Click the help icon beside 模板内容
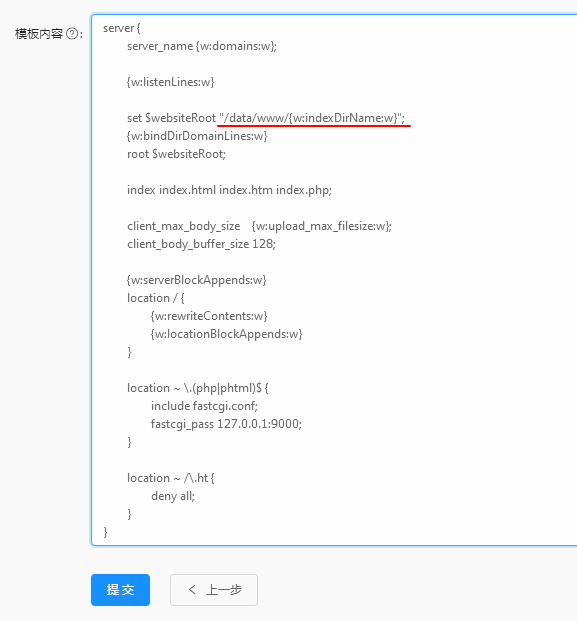The image size is (577, 621). coord(72,34)
